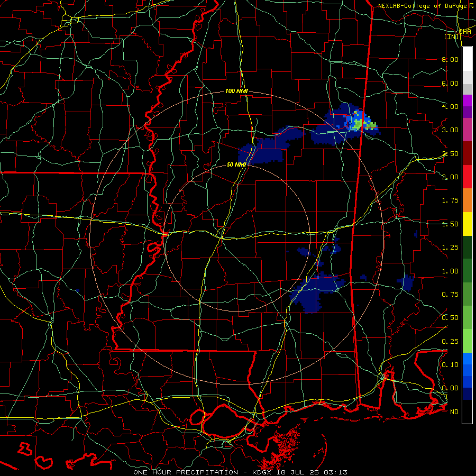Select the bright red color band in legend
This screenshot has height=476, width=476.
point(467,177)
